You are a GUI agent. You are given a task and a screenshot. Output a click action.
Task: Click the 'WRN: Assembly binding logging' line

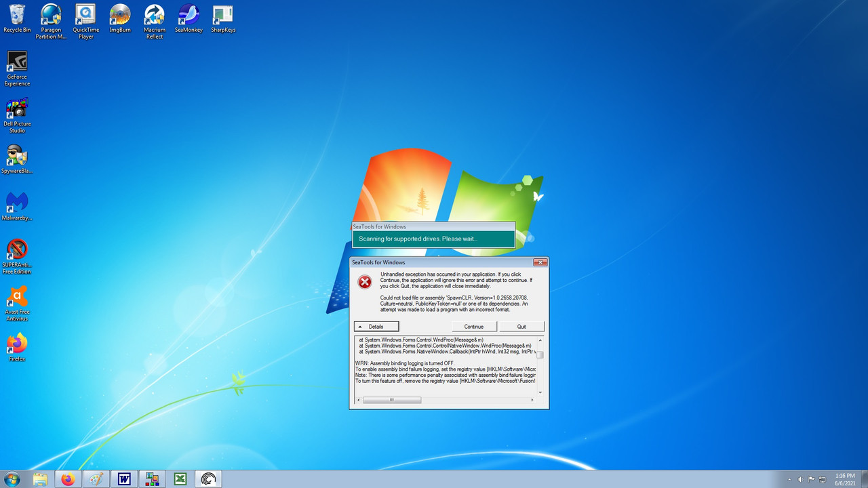click(404, 363)
